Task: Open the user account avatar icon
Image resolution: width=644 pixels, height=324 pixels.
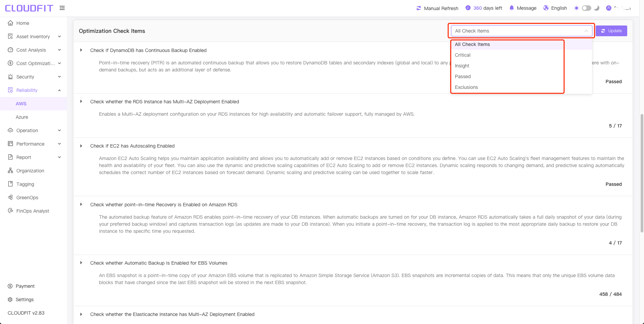Action: (609, 8)
